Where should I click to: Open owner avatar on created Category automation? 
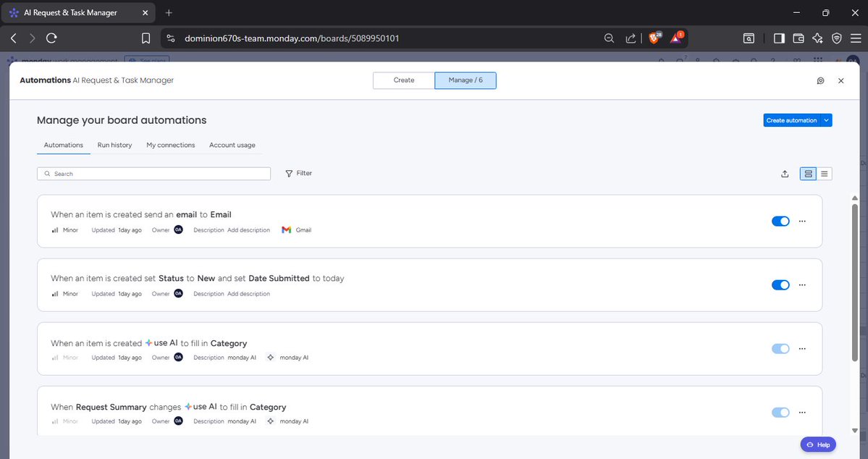tap(178, 357)
